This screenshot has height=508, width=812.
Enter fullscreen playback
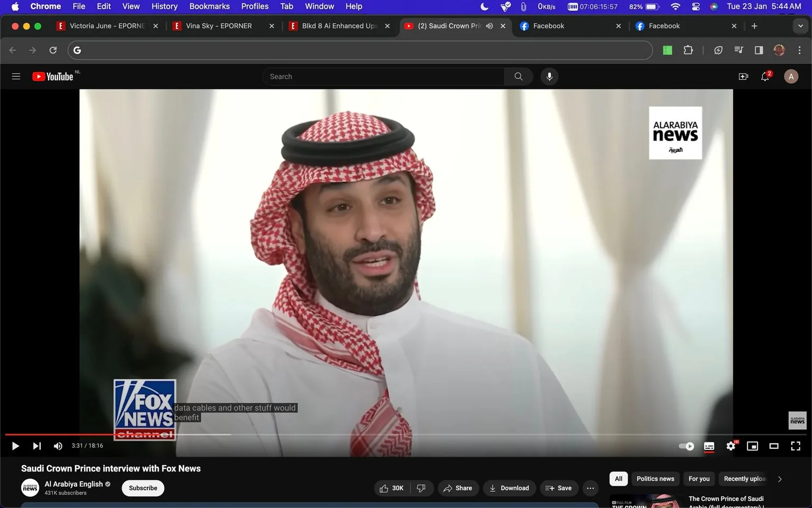[x=796, y=446]
